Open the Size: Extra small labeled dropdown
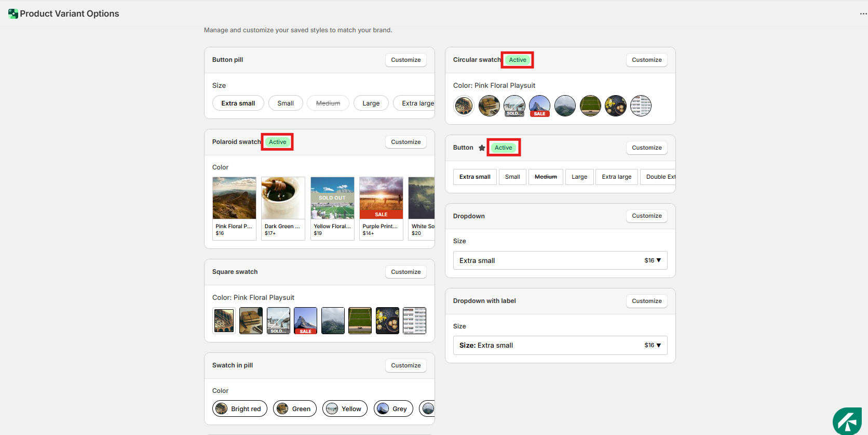This screenshot has width=868, height=435. pyautogui.click(x=560, y=346)
